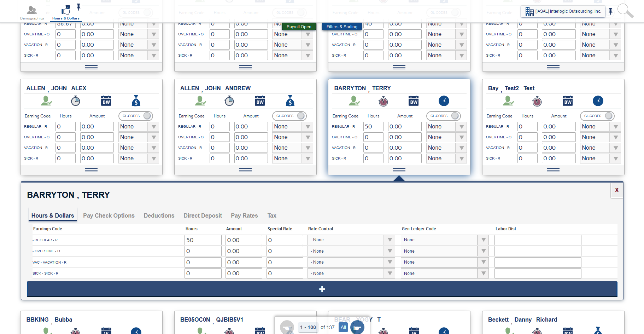The height and width of the screenshot is (334, 644).
Task: Click ALLEN JOHN ANDREW's stopwatch icon
Action: [229, 101]
